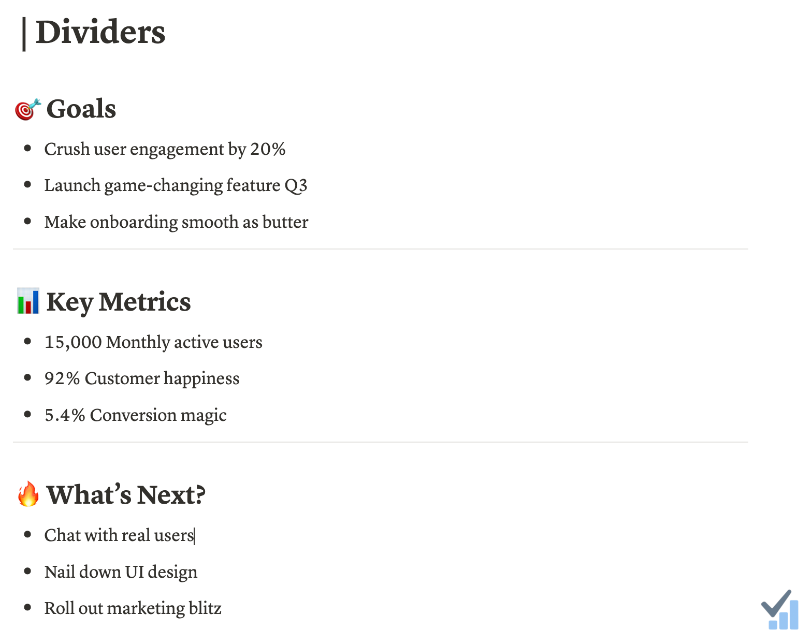Click 'Make onboarding smooth as butter' text
812x644 pixels.
(x=176, y=222)
